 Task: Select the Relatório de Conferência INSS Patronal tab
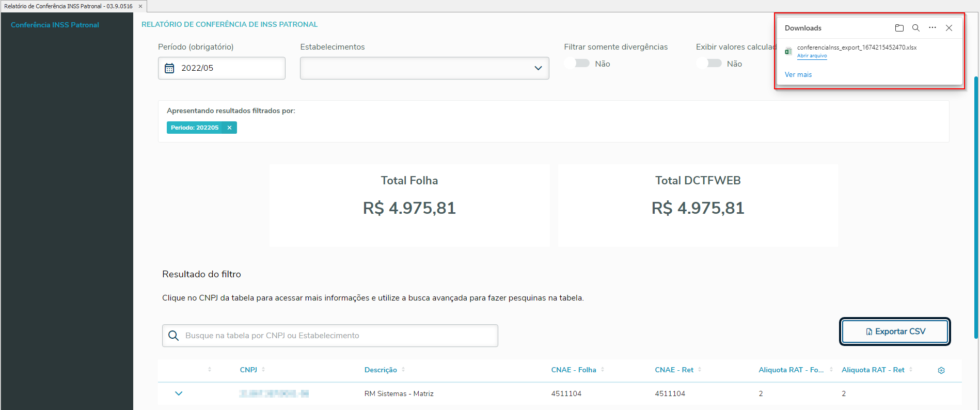point(69,6)
